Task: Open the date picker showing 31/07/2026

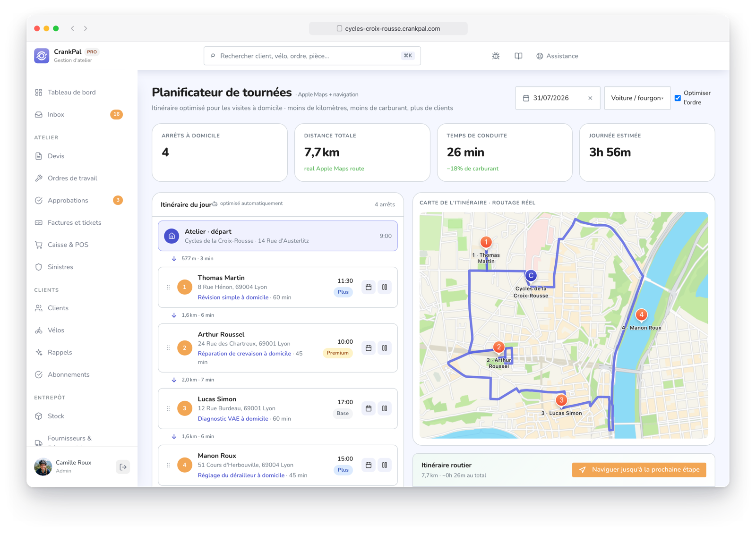Action: click(x=558, y=98)
